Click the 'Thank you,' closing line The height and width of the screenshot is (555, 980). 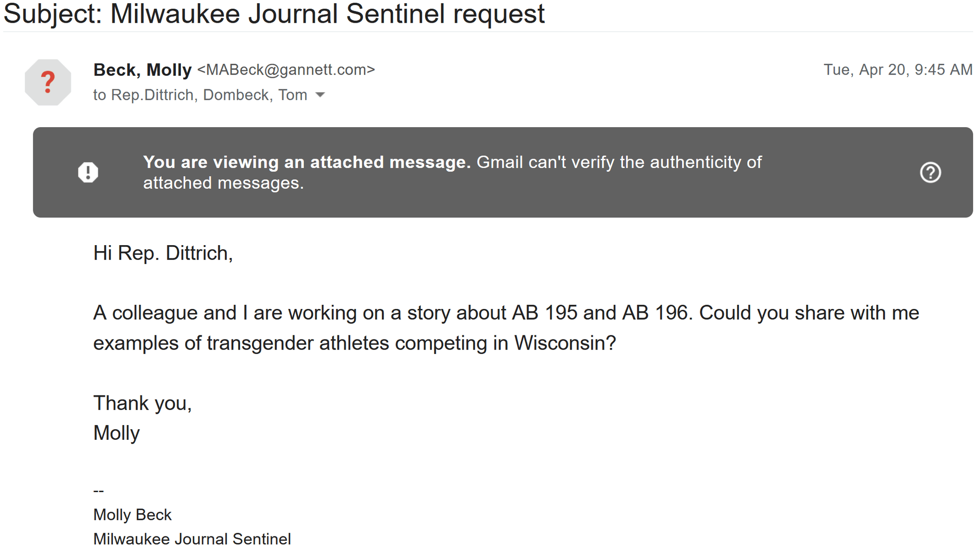point(142,403)
